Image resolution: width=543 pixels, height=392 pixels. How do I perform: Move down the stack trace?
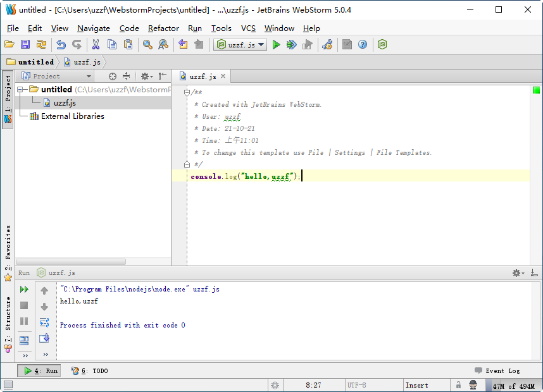[44, 307]
